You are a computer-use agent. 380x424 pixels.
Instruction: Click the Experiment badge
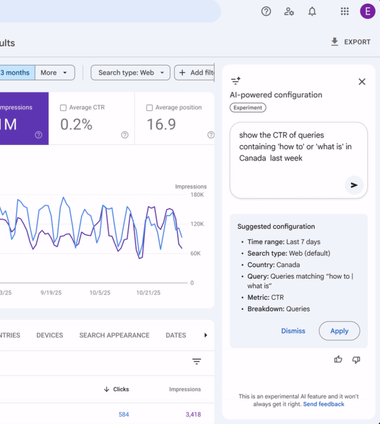pyautogui.click(x=248, y=108)
